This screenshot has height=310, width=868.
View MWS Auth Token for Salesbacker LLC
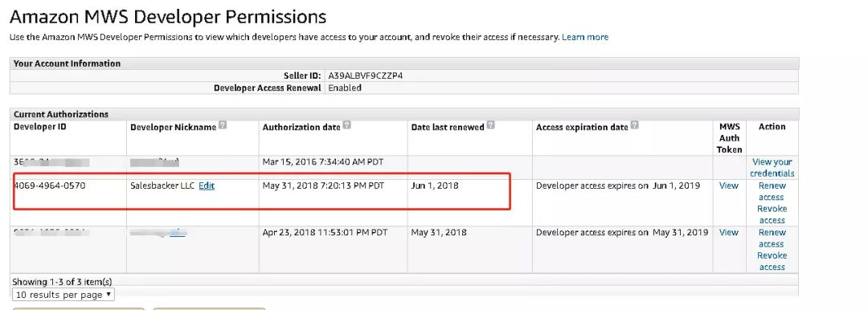[x=728, y=186]
